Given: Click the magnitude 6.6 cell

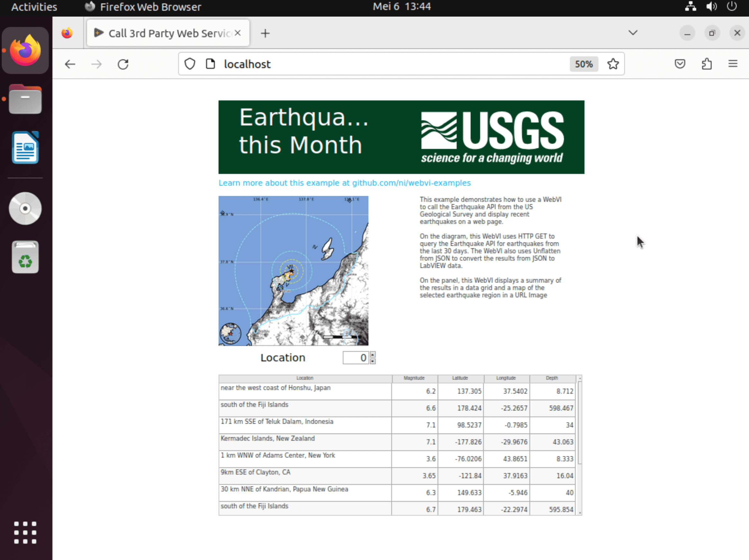Looking at the screenshot, I should pos(415,408).
